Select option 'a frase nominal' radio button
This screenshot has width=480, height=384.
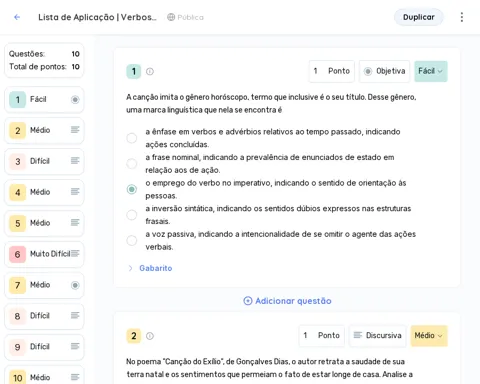pyautogui.click(x=132, y=164)
